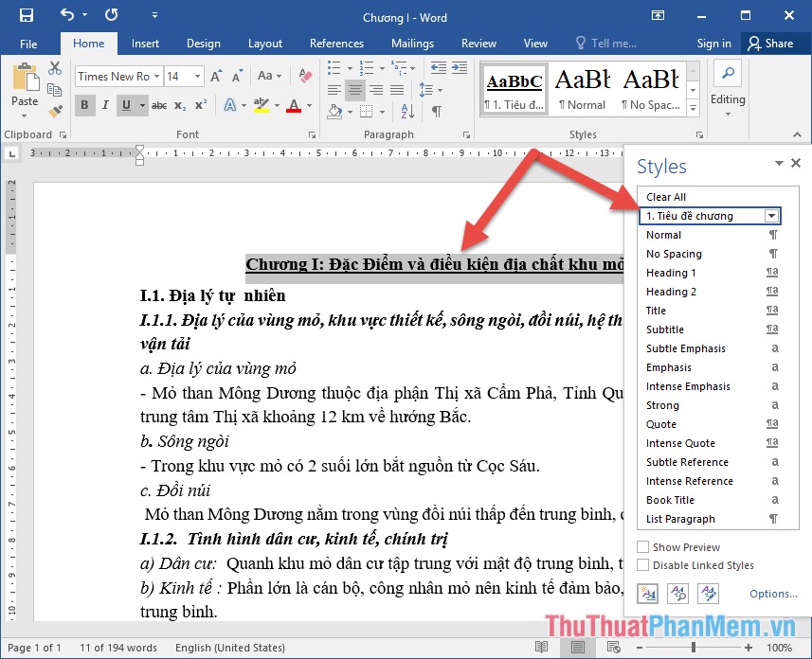
Task: Open the line spacing options dropdown
Action: pos(439,90)
